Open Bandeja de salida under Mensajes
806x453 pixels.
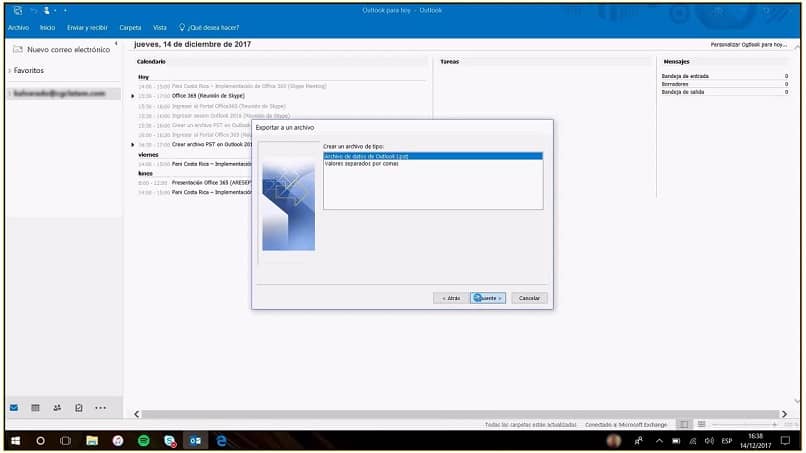pyautogui.click(x=683, y=92)
